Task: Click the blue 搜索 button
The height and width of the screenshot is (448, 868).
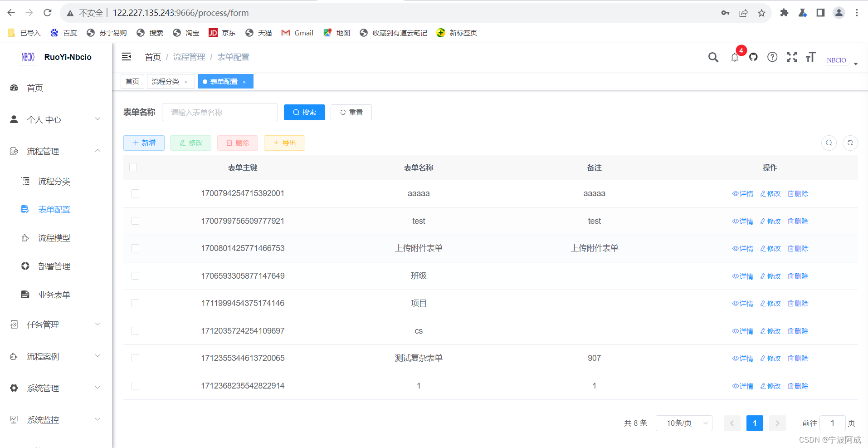Action: point(304,113)
